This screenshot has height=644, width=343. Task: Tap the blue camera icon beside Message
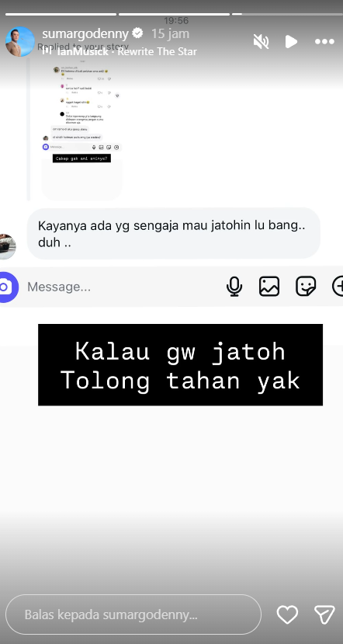[7, 287]
